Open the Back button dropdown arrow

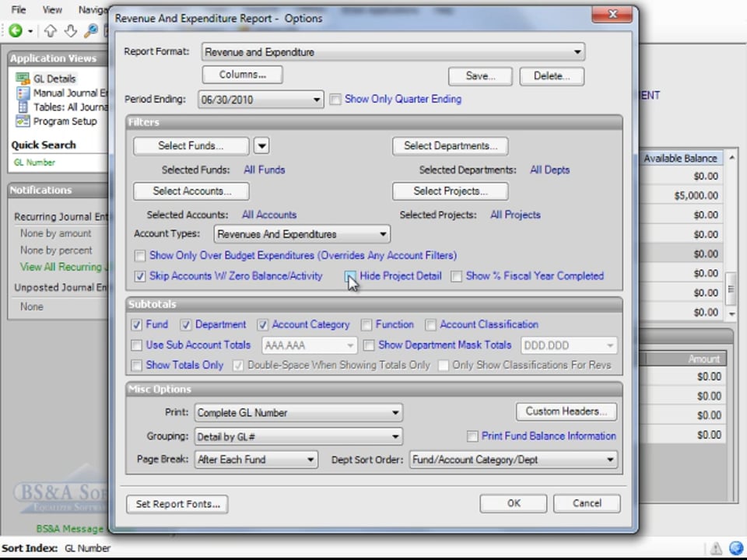(x=30, y=31)
